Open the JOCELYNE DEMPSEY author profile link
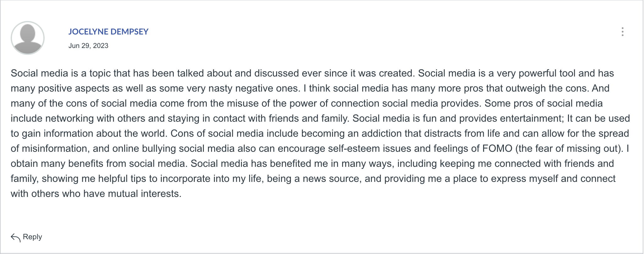644x254 pixels. [108, 32]
